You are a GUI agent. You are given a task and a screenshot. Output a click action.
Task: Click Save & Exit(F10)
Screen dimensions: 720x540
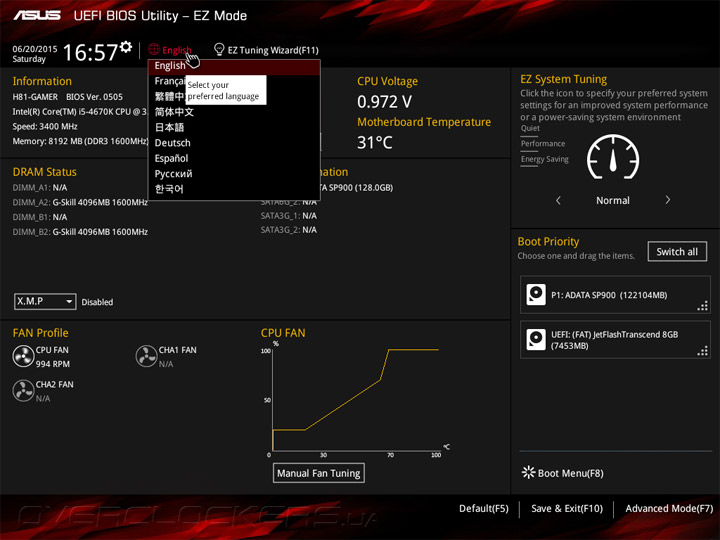point(567,509)
